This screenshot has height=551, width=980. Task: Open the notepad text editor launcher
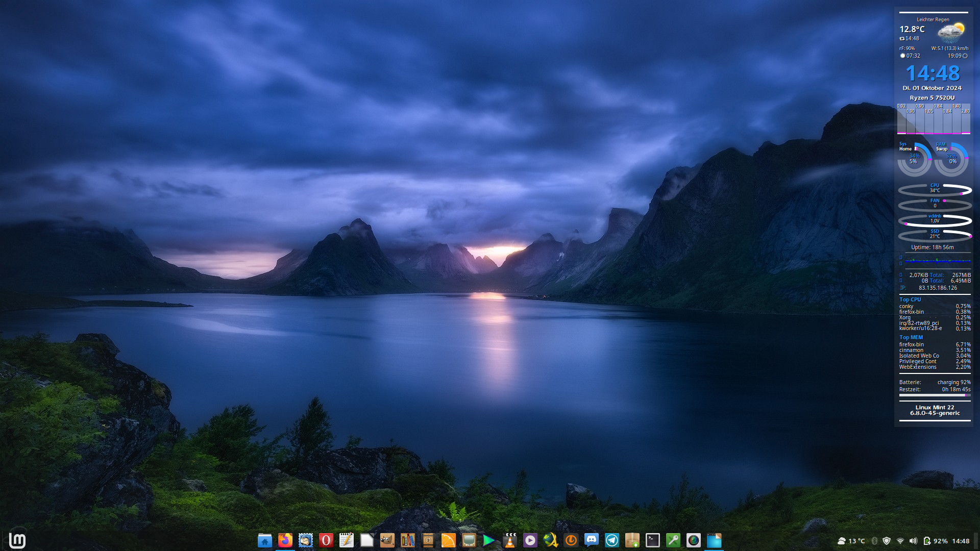click(x=346, y=540)
